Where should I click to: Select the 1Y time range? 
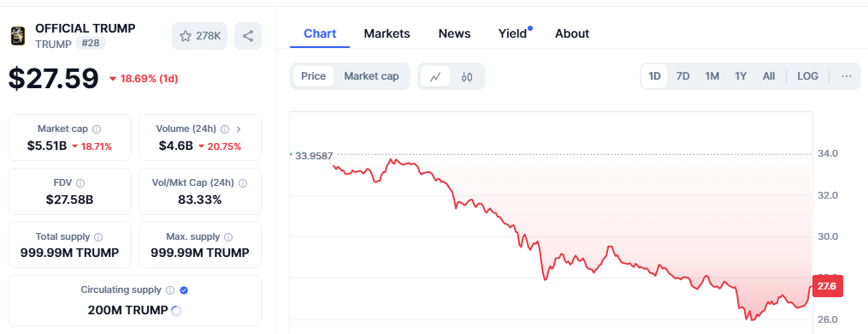click(741, 76)
